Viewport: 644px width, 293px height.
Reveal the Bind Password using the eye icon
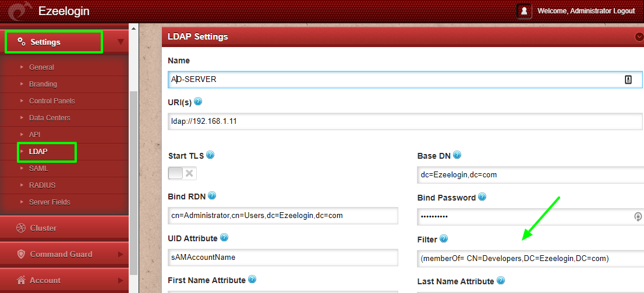click(x=638, y=216)
